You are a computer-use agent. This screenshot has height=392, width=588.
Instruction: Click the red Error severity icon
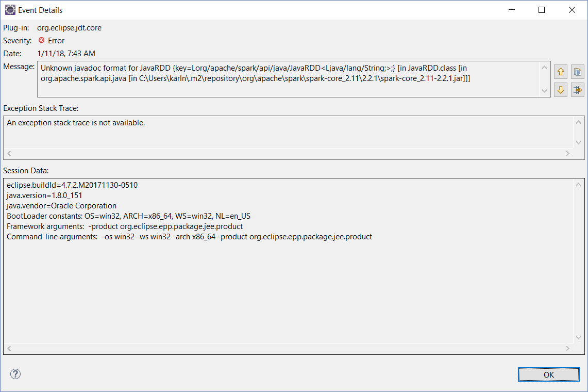(x=41, y=40)
